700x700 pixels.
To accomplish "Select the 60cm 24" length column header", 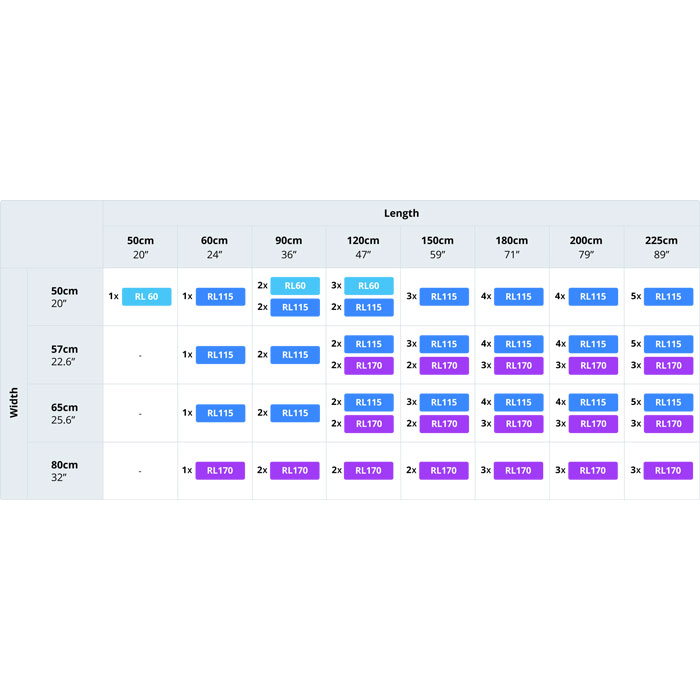I will [213, 247].
